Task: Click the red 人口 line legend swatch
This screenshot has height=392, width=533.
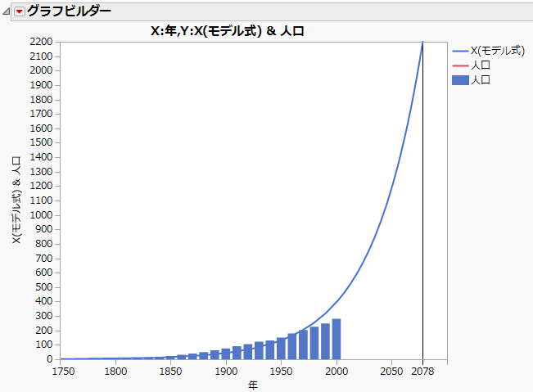Action: [x=460, y=65]
